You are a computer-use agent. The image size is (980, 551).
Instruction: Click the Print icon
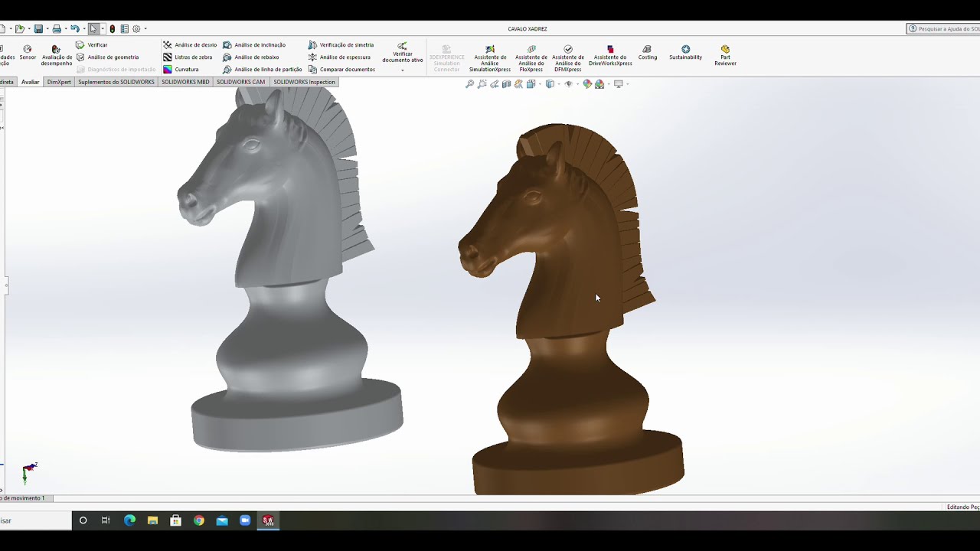click(x=57, y=29)
